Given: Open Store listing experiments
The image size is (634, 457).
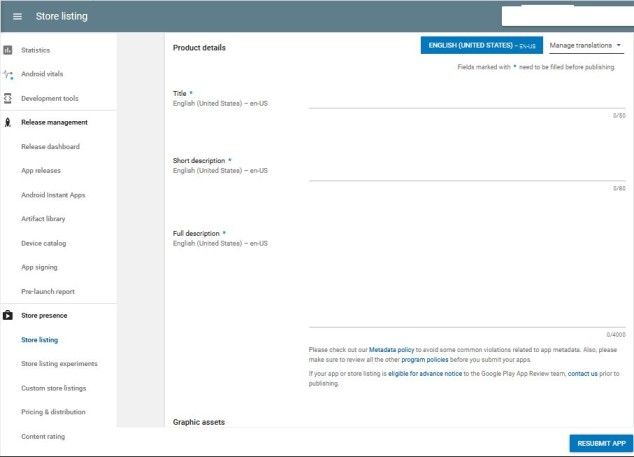Looking at the screenshot, I should [x=59, y=364].
